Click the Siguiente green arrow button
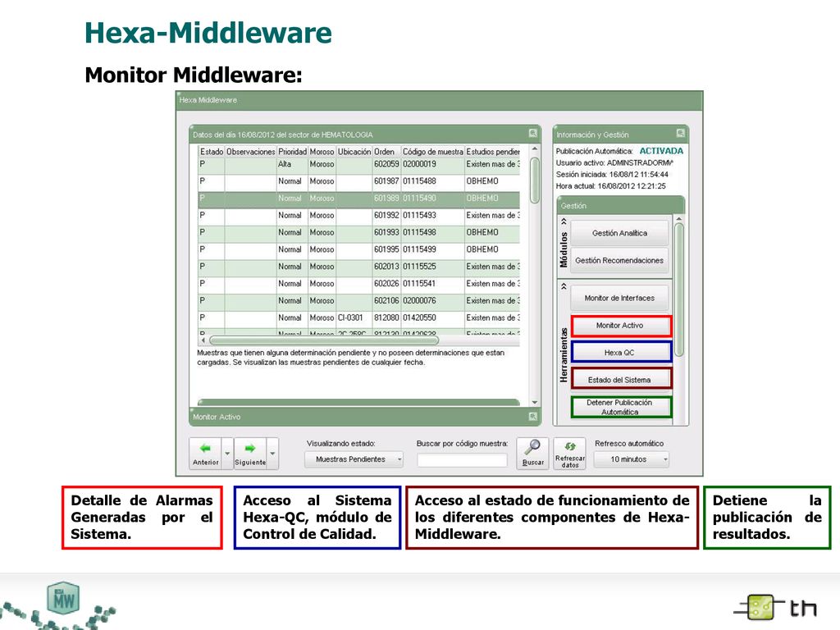The height and width of the screenshot is (630, 840). pyautogui.click(x=250, y=453)
